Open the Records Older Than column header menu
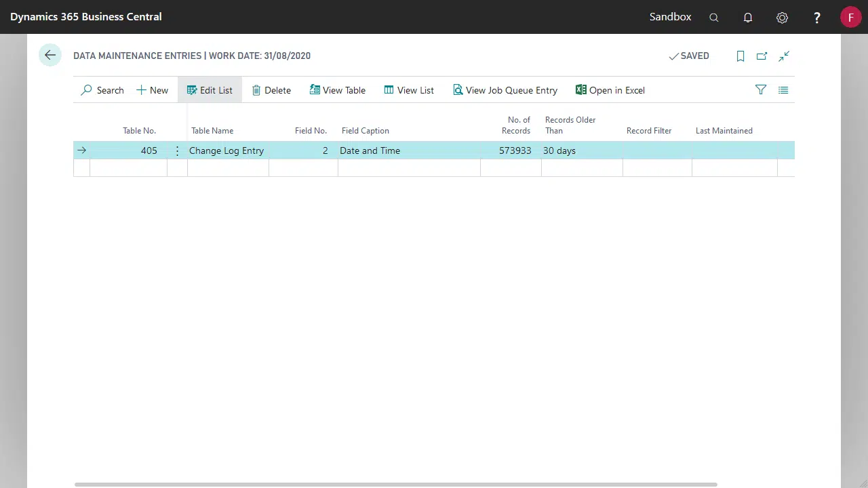 coord(570,125)
